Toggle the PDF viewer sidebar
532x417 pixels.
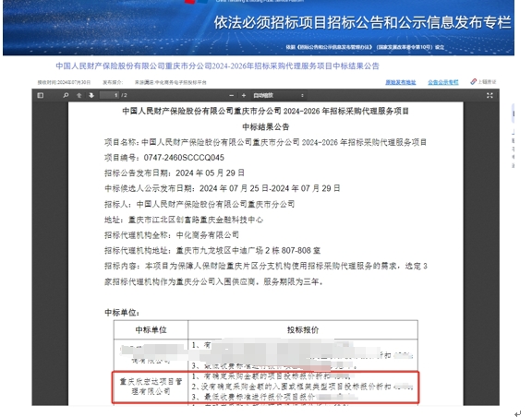41,95
